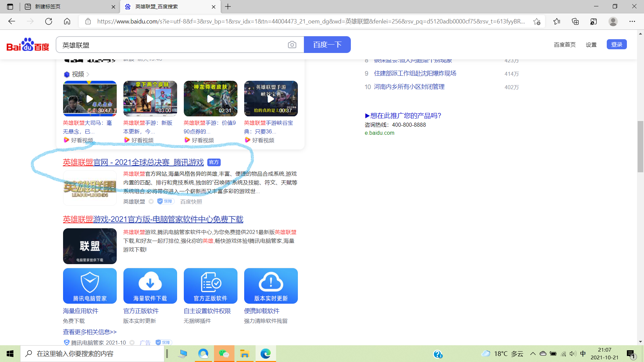Open the notification center icon

tap(631, 354)
